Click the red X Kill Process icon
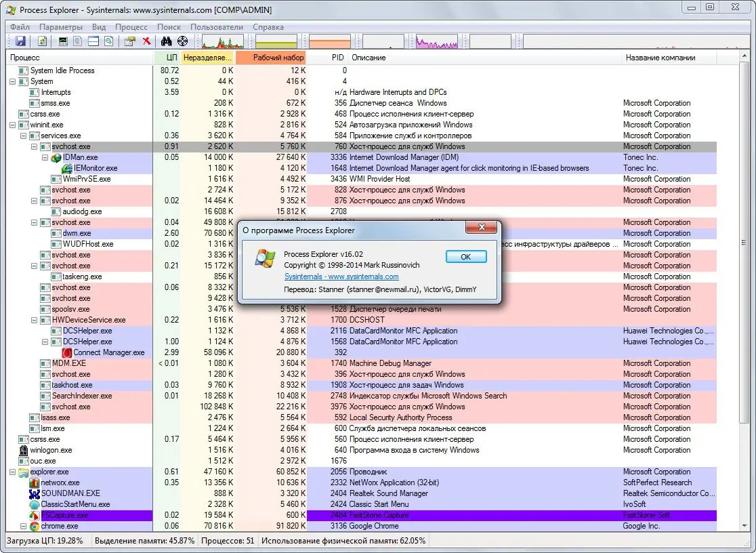The height and width of the screenshot is (553, 756). [146, 41]
